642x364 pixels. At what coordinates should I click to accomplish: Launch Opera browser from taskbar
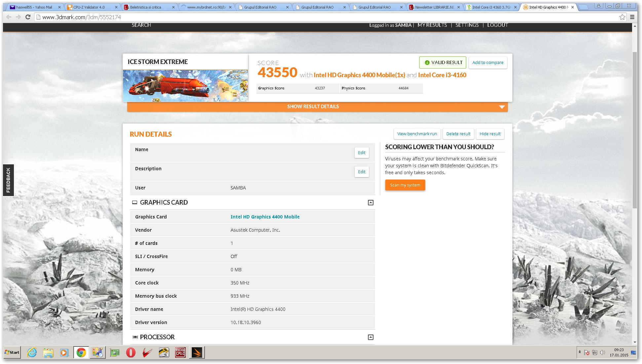(x=131, y=352)
